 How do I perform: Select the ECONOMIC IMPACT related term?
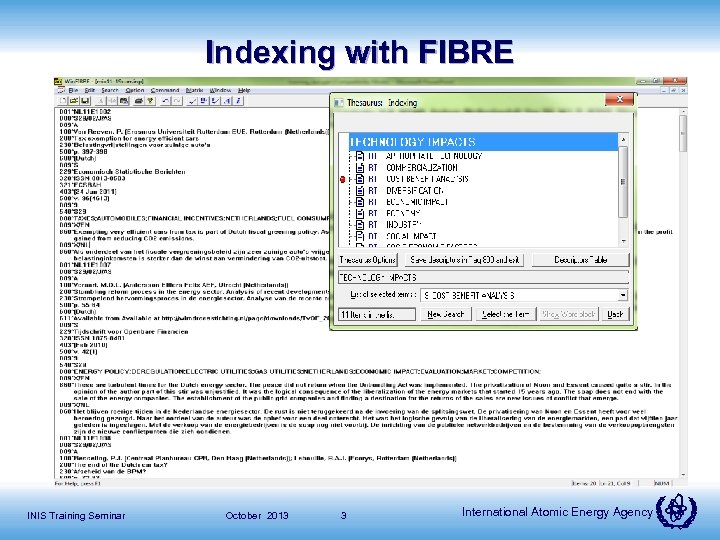point(417,202)
